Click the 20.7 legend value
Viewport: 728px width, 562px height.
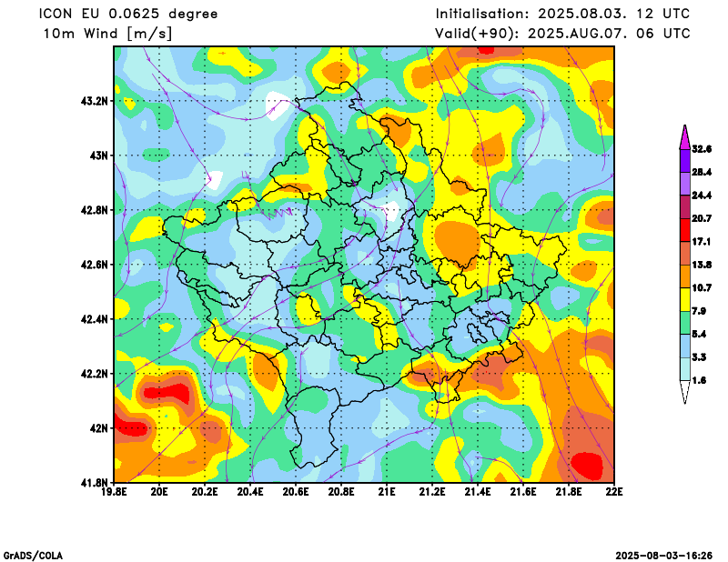pyautogui.click(x=702, y=218)
